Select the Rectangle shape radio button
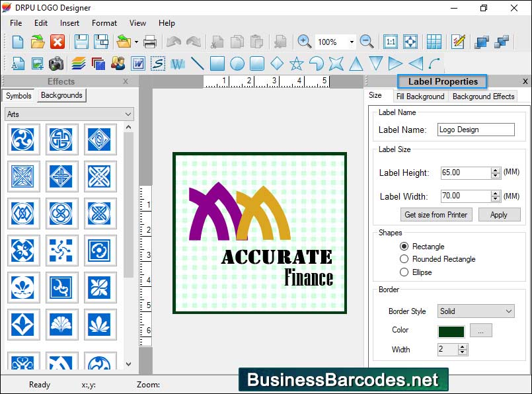The height and width of the screenshot is (394, 532). pos(403,246)
